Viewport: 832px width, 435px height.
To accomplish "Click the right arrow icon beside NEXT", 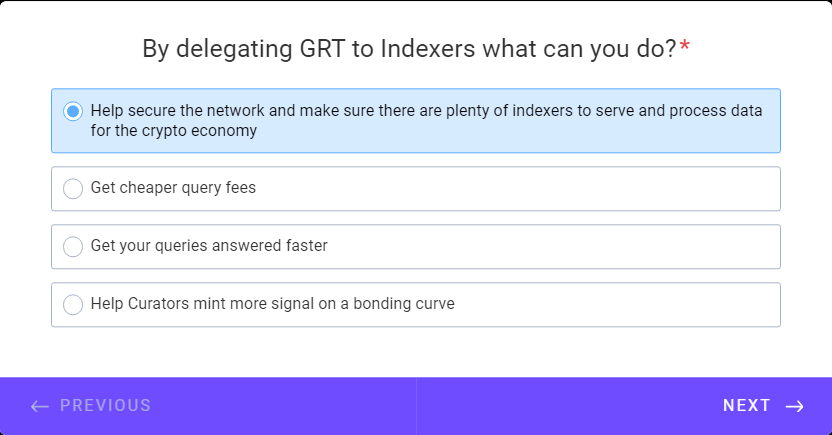I will pyautogui.click(x=794, y=406).
